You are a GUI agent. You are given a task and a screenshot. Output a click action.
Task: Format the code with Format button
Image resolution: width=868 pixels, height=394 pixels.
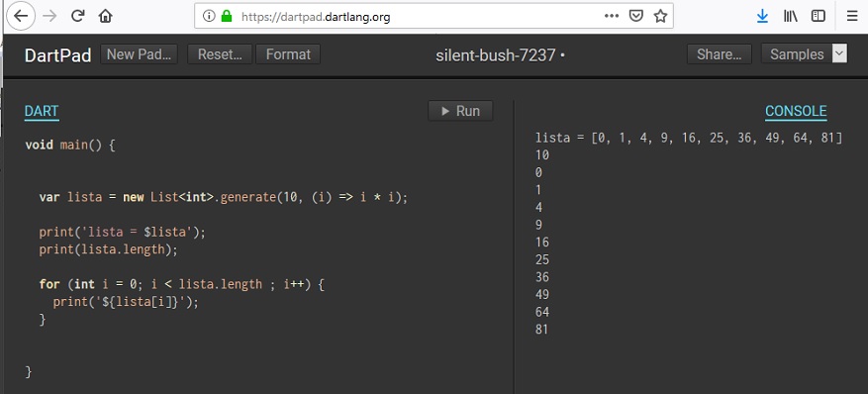click(288, 54)
